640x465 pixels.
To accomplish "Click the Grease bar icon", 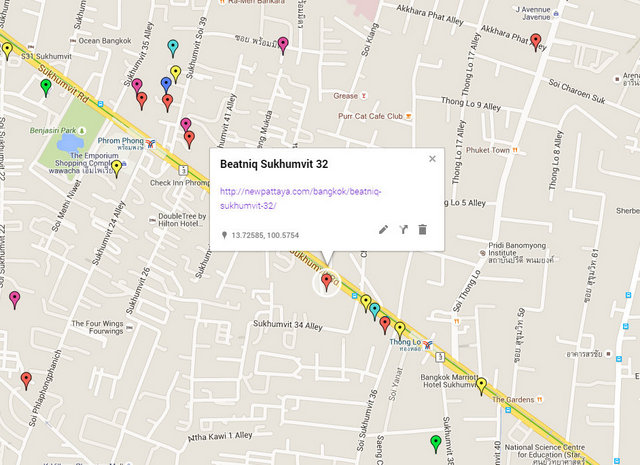I will point(363,96).
